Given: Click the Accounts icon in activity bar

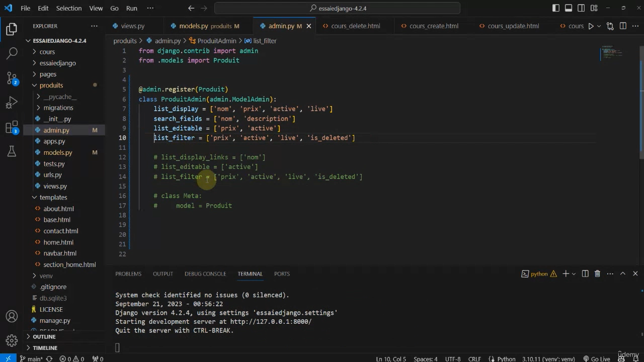Looking at the screenshot, I should (x=12, y=317).
